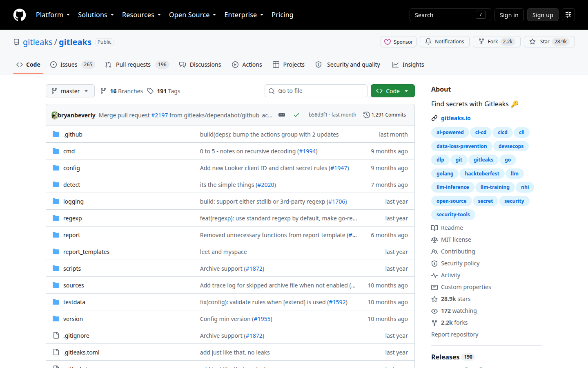
Task: Open the Actions tab
Action: [x=247, y=65]
